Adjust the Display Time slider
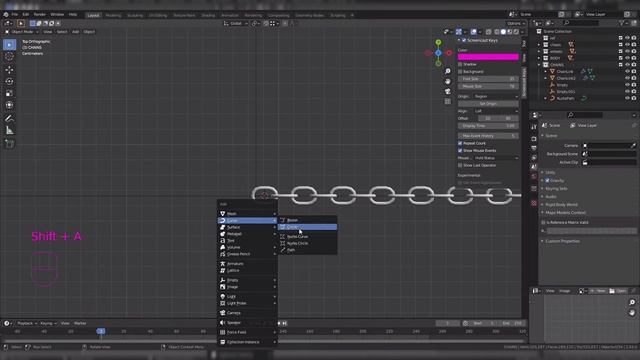 (x=488, y=126)
